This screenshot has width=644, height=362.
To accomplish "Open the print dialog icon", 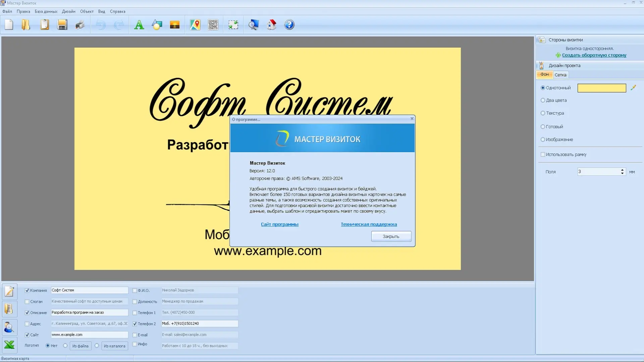I will tap(80, 24).
